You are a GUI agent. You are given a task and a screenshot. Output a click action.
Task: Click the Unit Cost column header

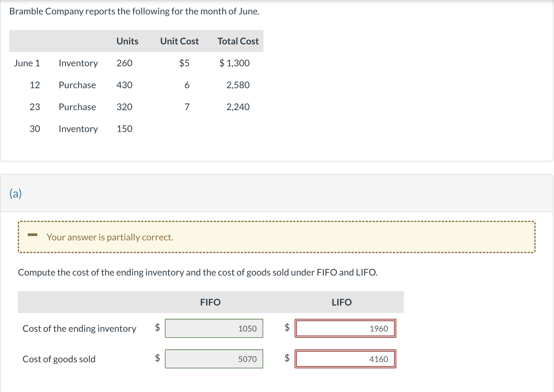179,41
